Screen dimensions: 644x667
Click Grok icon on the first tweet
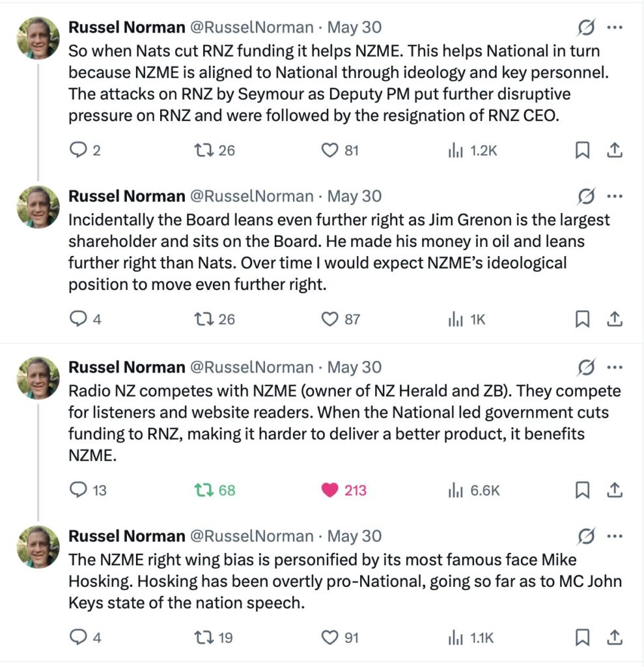[x=586, y=27]
